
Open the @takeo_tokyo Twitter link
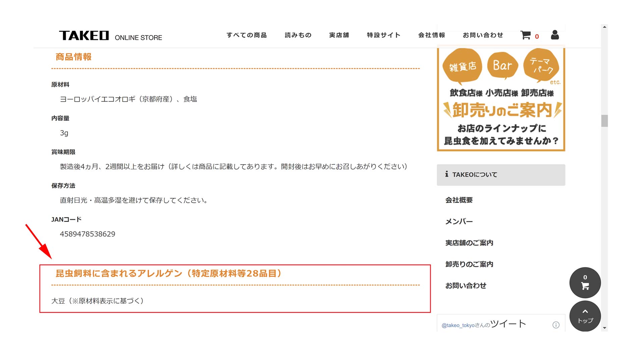tap(458, 325)
